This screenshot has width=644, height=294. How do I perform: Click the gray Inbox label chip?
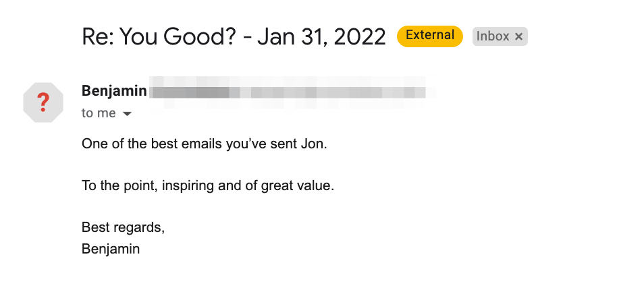pos(500,36)
